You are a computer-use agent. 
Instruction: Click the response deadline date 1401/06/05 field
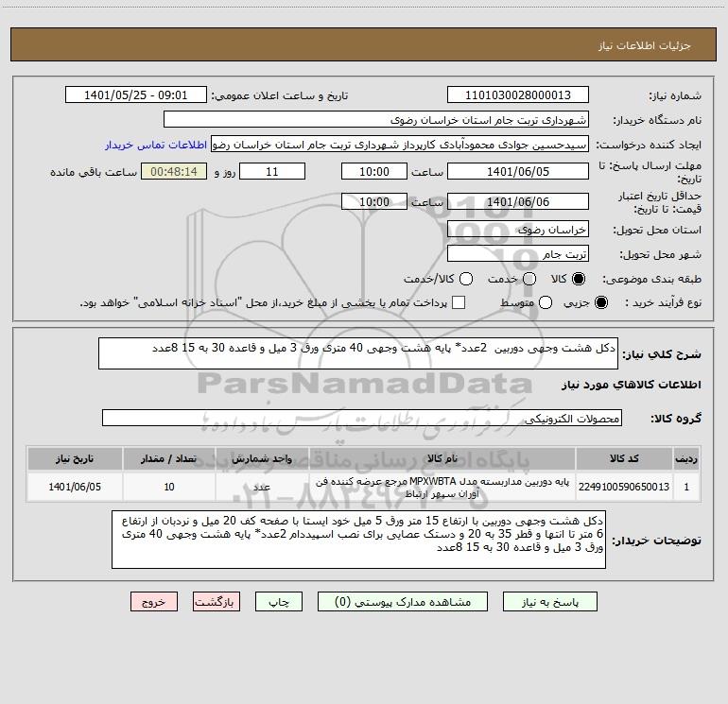click(518, 171)
